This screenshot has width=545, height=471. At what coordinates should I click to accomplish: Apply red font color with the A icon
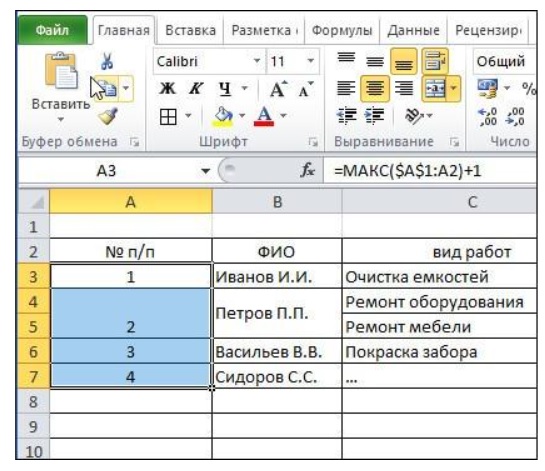264,116
